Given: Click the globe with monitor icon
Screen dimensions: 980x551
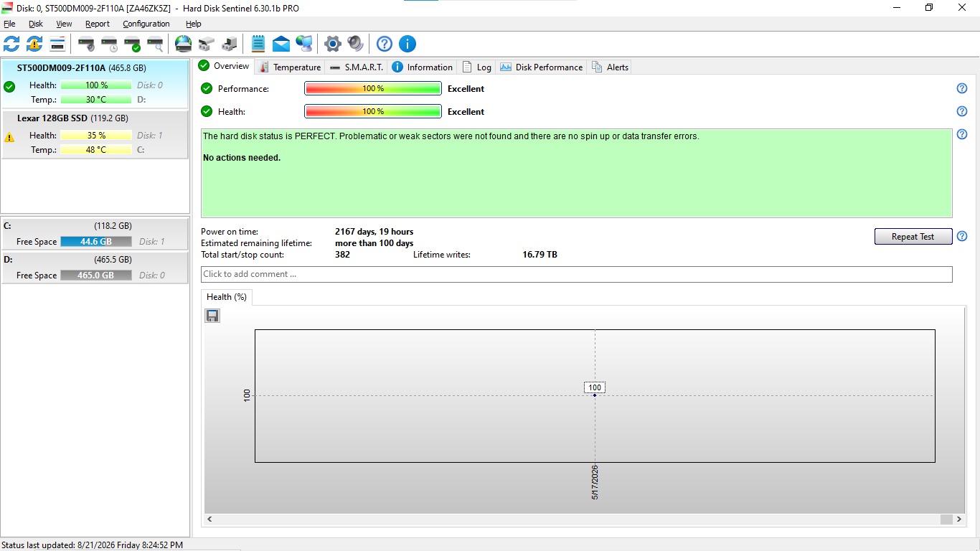Looking at the screenshot, I should coord(304,44).
